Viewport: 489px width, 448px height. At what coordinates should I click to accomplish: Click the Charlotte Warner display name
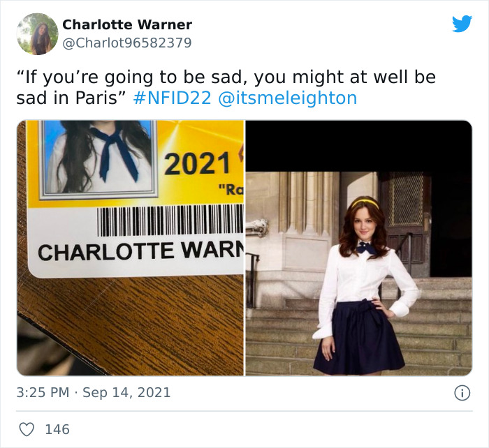127,24
